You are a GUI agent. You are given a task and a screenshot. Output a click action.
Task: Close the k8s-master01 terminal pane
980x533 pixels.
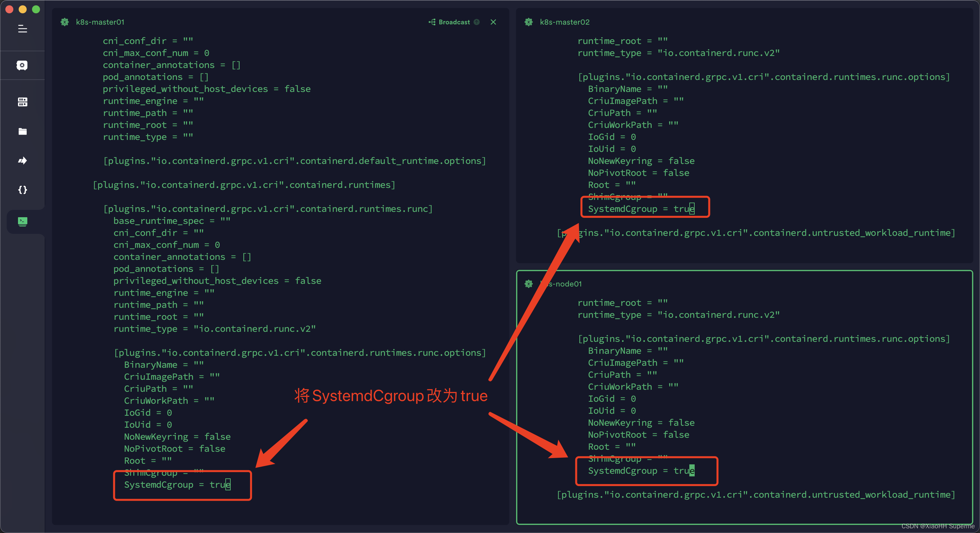pyautogui.click(x=493, y=22)
